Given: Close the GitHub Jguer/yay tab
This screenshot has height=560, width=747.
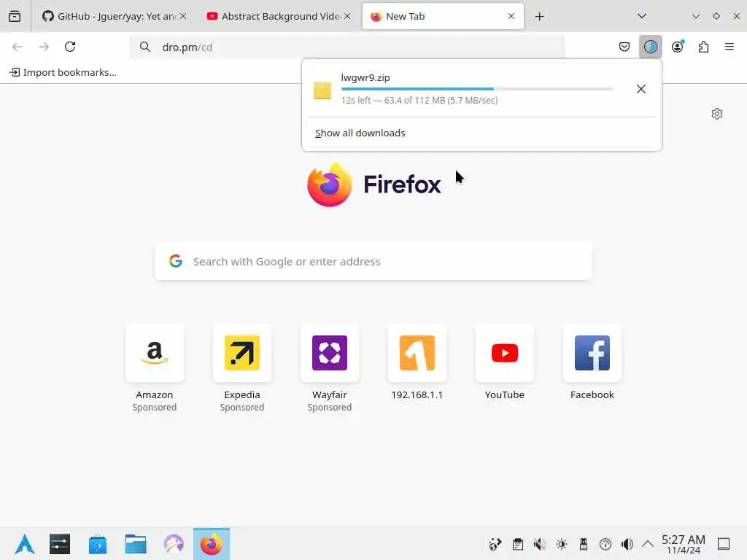Looking at the screenshot, I should 183,16.
